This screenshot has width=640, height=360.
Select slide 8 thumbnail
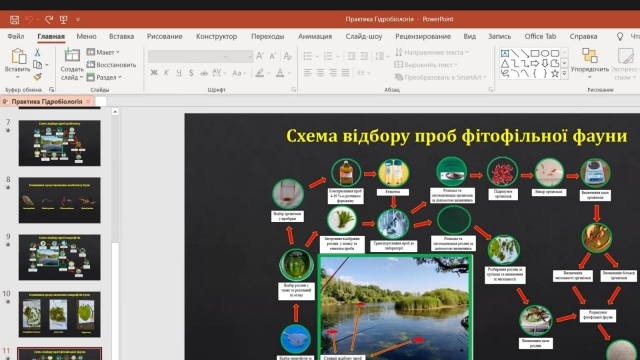point(60,200)
